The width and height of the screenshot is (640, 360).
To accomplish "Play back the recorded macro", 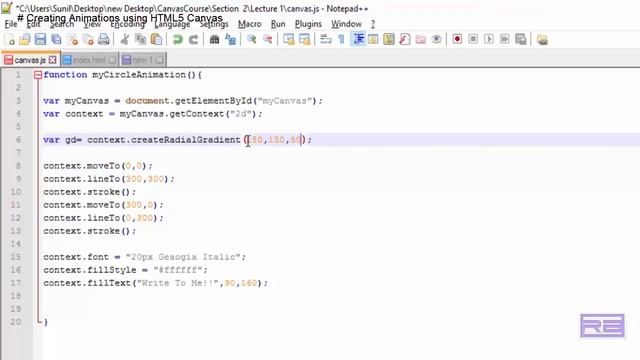I will 489,39.
